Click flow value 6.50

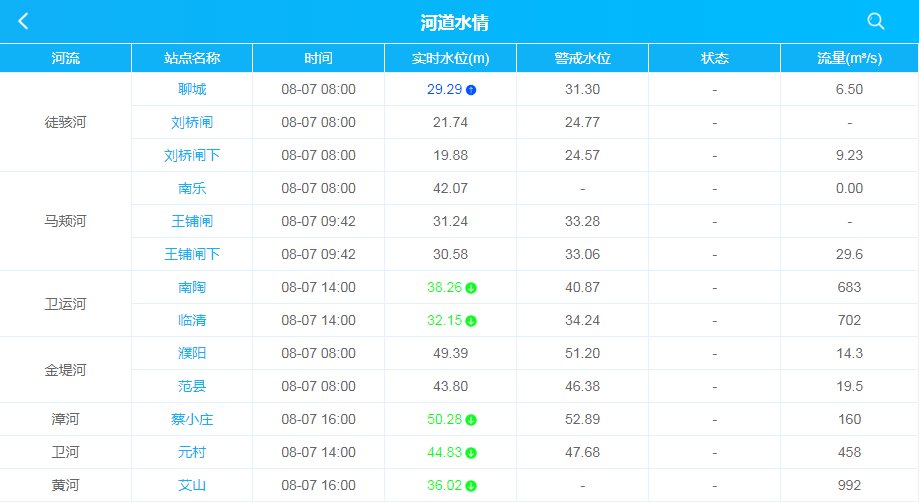pyautogui.click(x=849, y=89)
